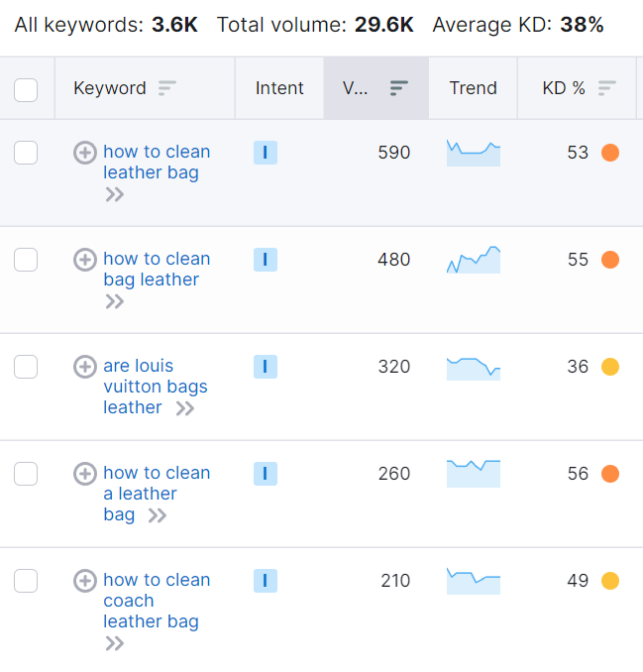This screenshot has width=643, height=672.
Task: Click plus icon beside 'how to clean bag leather'
Action: 85,260
